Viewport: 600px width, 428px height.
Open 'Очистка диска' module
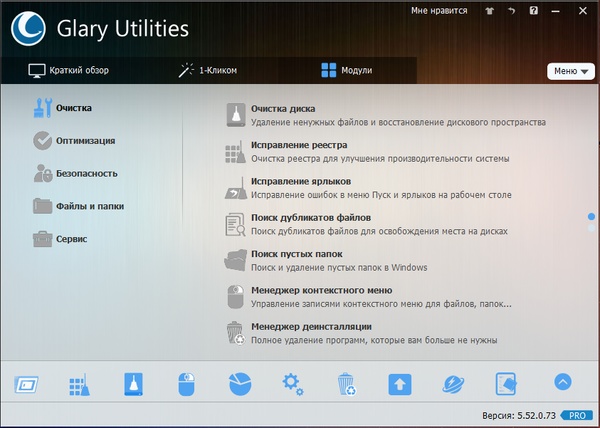pyautogui.click(x=283, y=109)
